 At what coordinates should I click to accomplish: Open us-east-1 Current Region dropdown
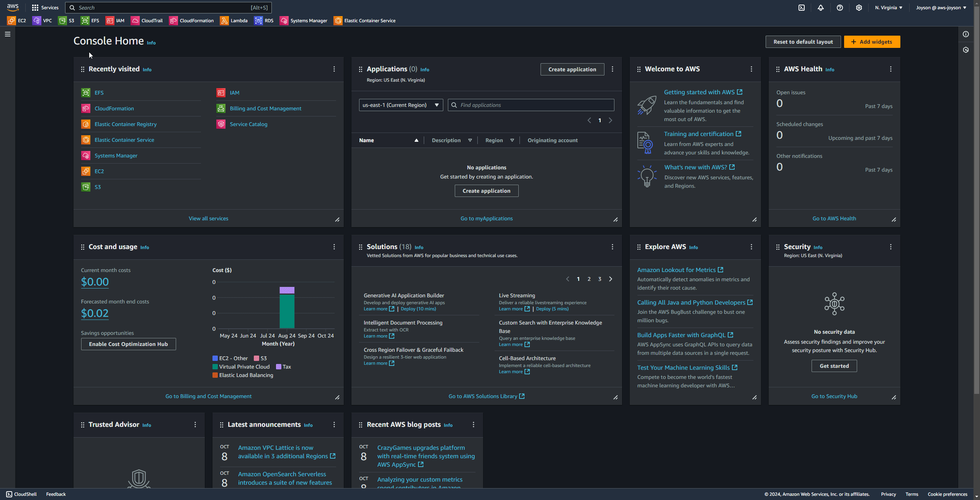[400, 105]
